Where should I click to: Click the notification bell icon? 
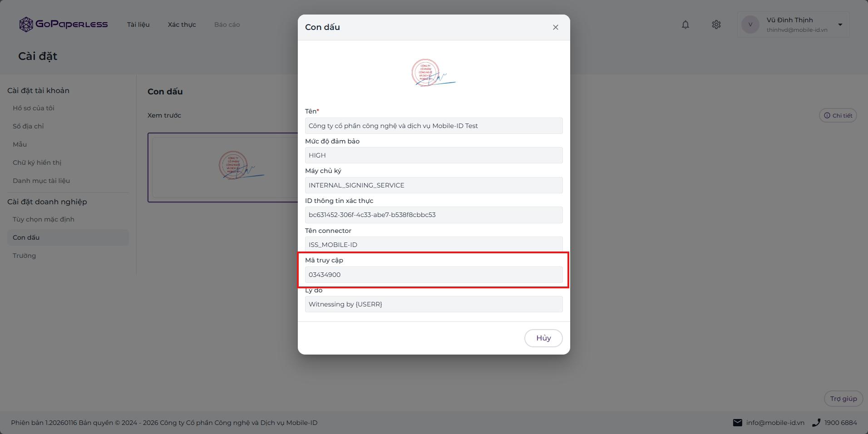(x=686, y=25)
